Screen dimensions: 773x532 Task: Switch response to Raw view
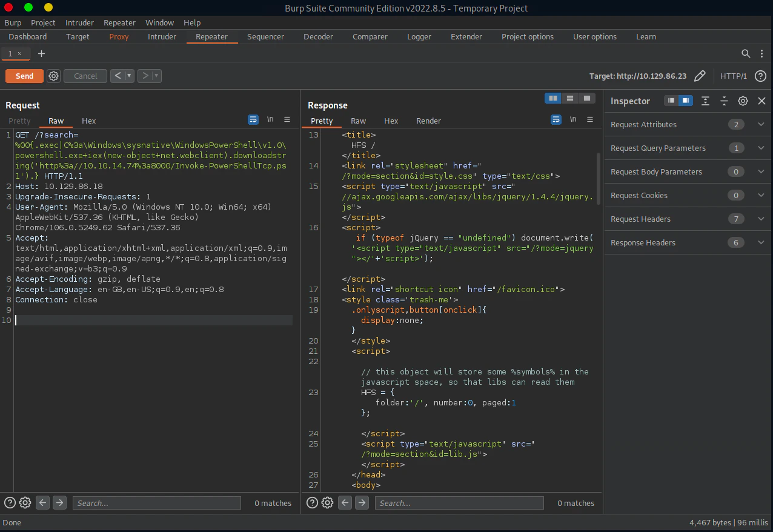pos(359,121)
